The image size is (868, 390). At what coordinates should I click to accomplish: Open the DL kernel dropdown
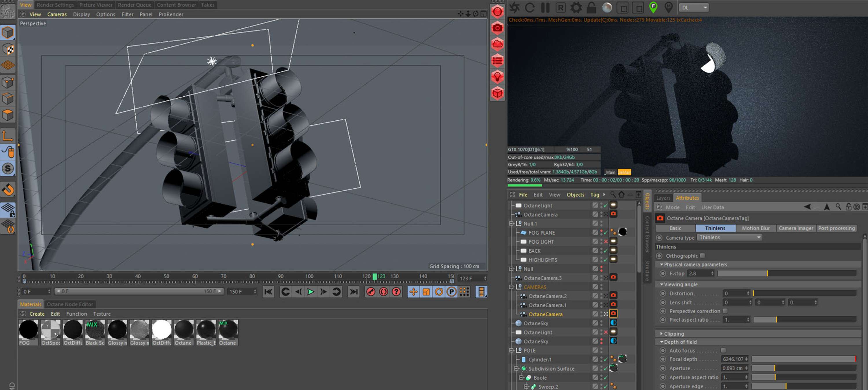(694, 8)
